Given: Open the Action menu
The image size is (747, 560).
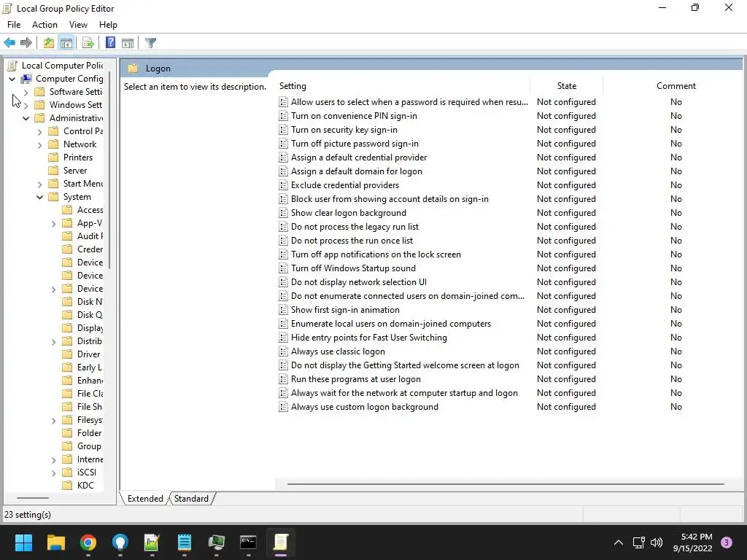Looking at the screenshot, I should (x=44, y=25).
